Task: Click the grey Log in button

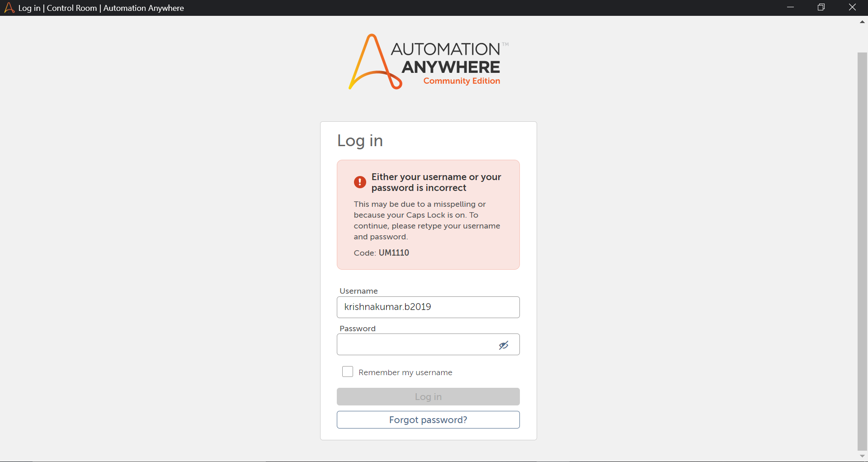Action: coord(428,396)
